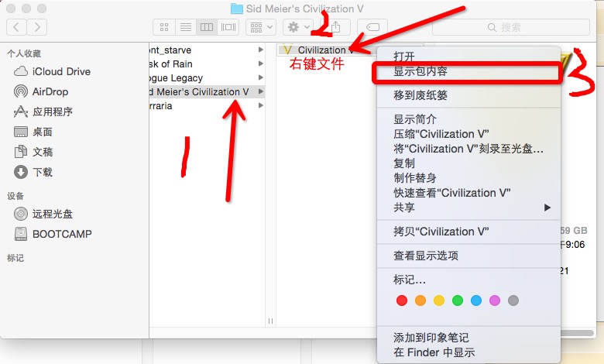The height and width of the screenshot is (364, 604).
Task: Choose 快速查看“Civilization V” menu item
Action: [468, 192]
